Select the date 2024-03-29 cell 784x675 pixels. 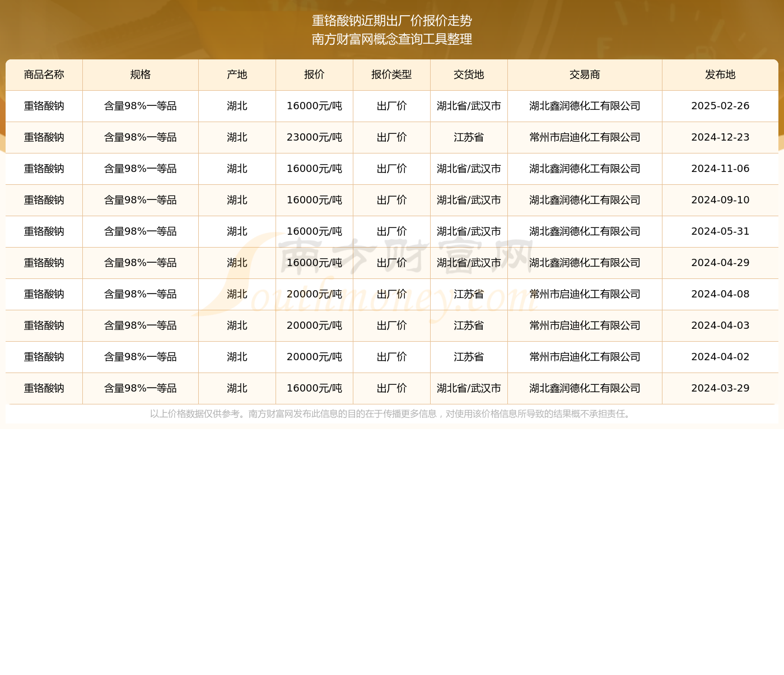click(721, 389)
